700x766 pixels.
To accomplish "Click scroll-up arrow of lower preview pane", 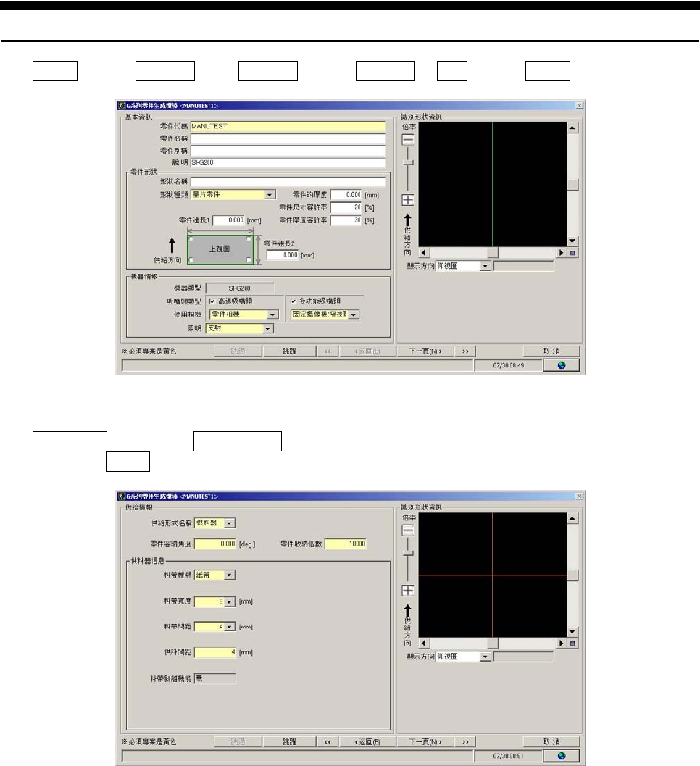I will tap(572, 518).
